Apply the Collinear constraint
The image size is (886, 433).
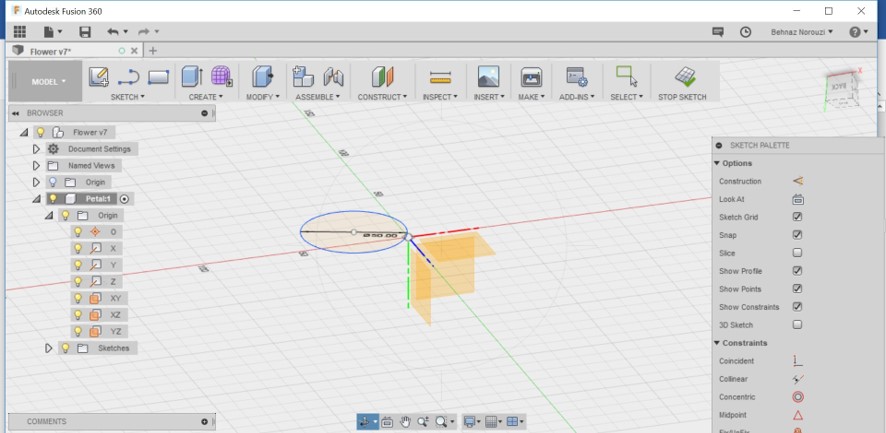(798, 379)
